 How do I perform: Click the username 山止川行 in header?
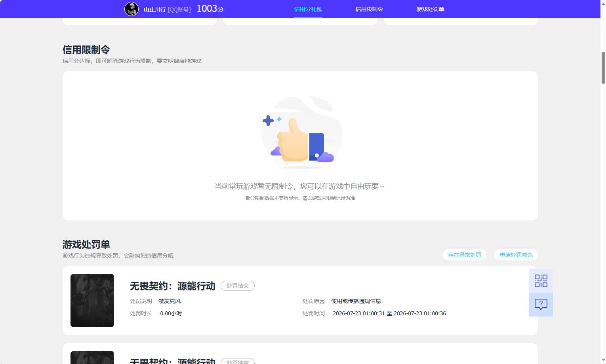point(155,9)
